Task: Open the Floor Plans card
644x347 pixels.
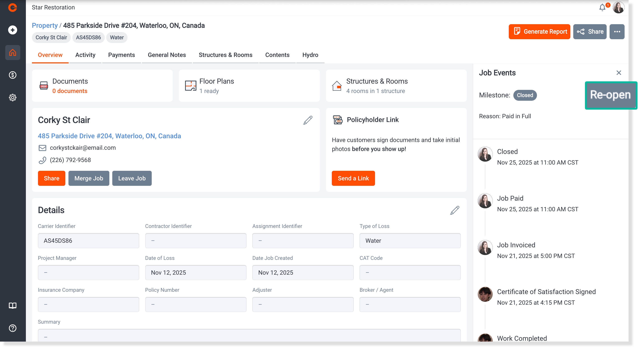Action: [x=249, y=86]
